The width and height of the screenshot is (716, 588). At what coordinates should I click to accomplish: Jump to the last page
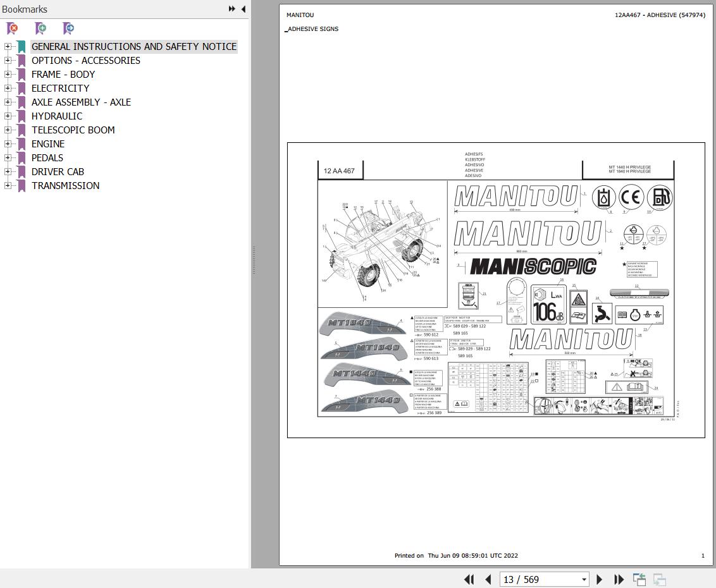click(x=619, y=579)
